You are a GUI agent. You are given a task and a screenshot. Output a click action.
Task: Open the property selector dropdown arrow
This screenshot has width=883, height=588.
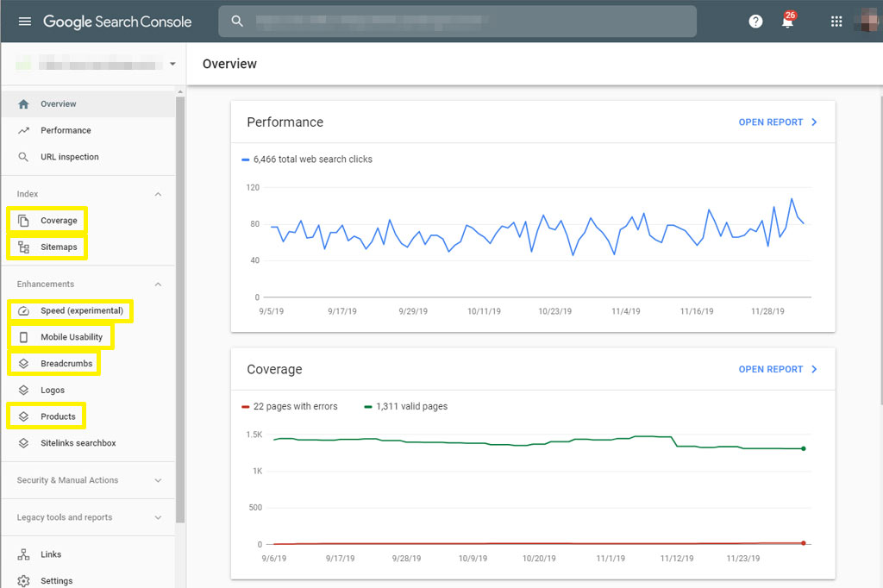pyautogui.click(x=172, y=64)
